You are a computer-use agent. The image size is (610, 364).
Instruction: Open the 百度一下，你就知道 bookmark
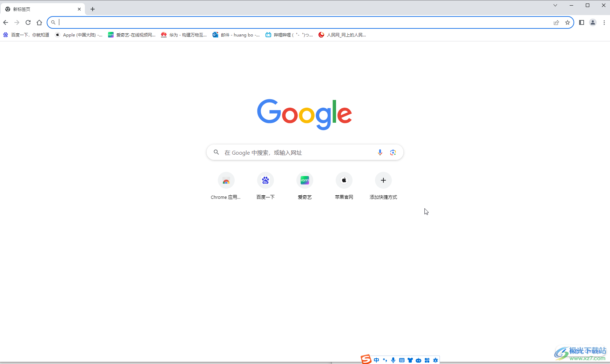pos(26,35)
